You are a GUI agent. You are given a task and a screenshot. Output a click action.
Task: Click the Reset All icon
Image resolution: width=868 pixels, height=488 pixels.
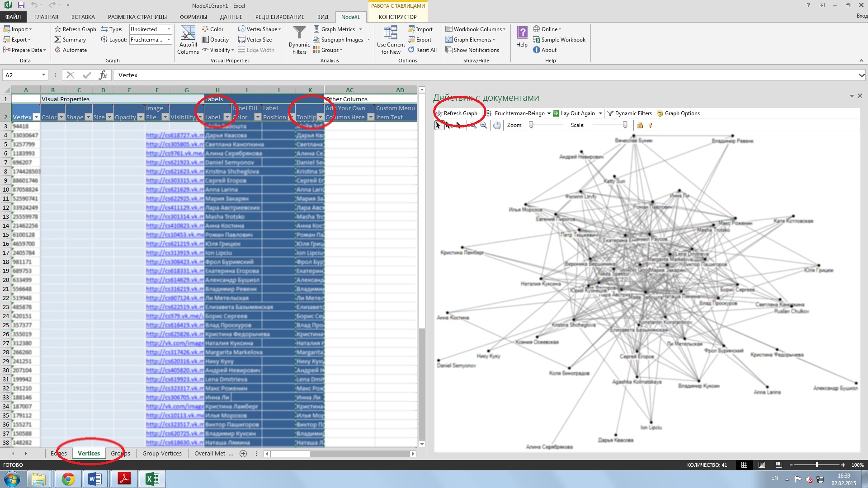pyautogui.click(x=411, y=50)
